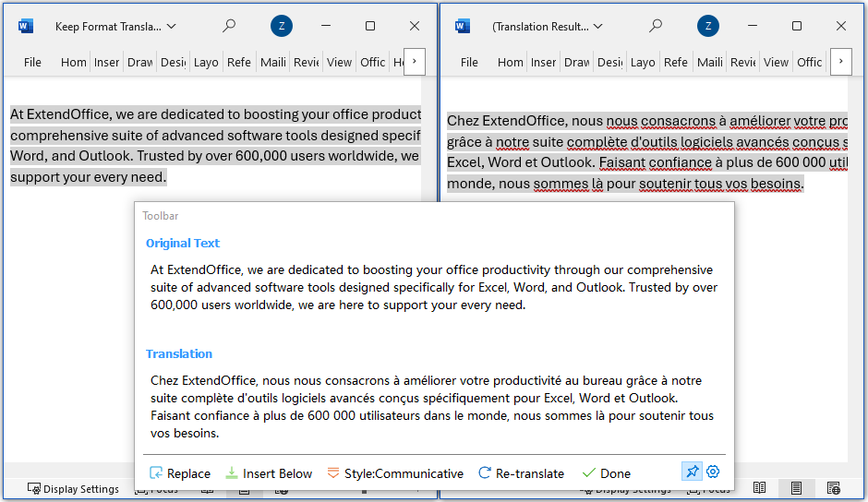Open Review tab in left window
The height and width of the screenshot is (502, 868).
[307, 63]
